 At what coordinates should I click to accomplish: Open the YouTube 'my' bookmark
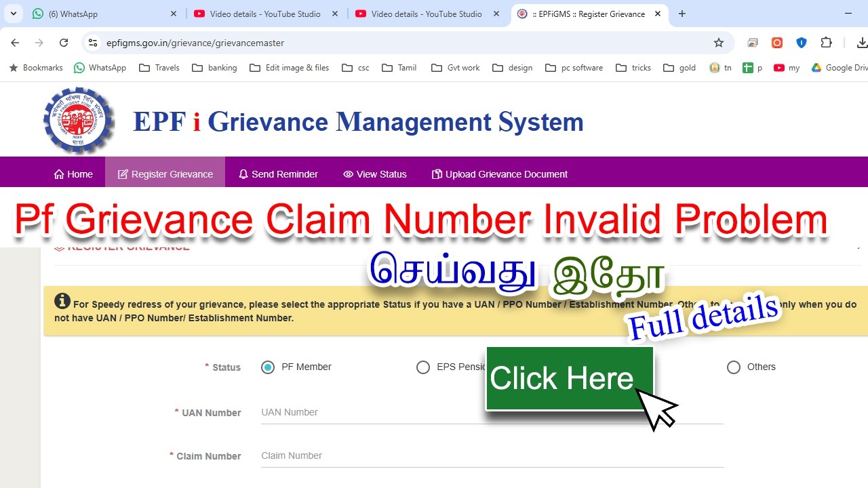787,68
